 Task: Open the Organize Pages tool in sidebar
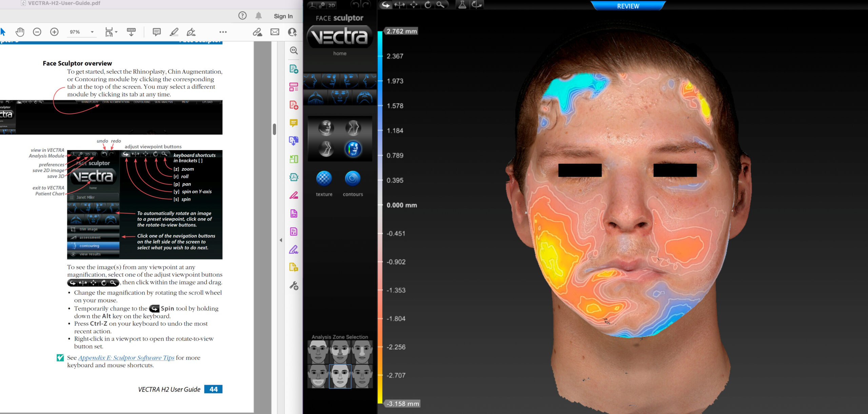(294, 87)
